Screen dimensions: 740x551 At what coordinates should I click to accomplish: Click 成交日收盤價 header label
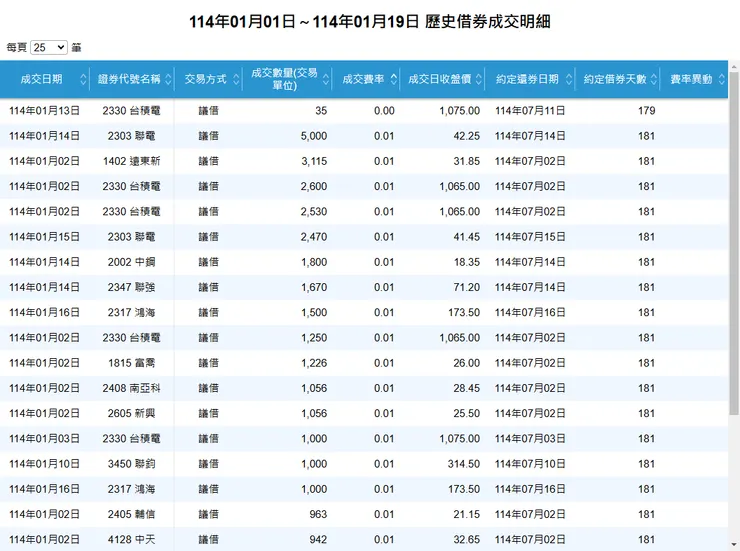click(x=439, y=79)
